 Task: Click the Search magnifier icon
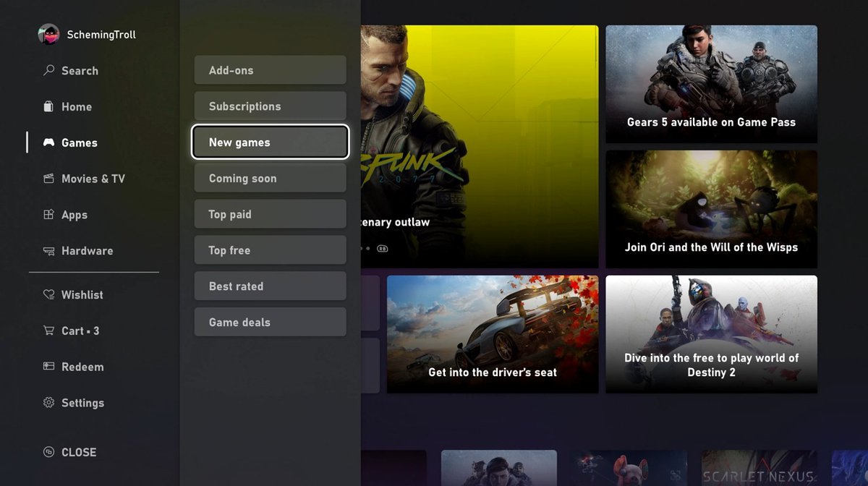coord(49,71)
